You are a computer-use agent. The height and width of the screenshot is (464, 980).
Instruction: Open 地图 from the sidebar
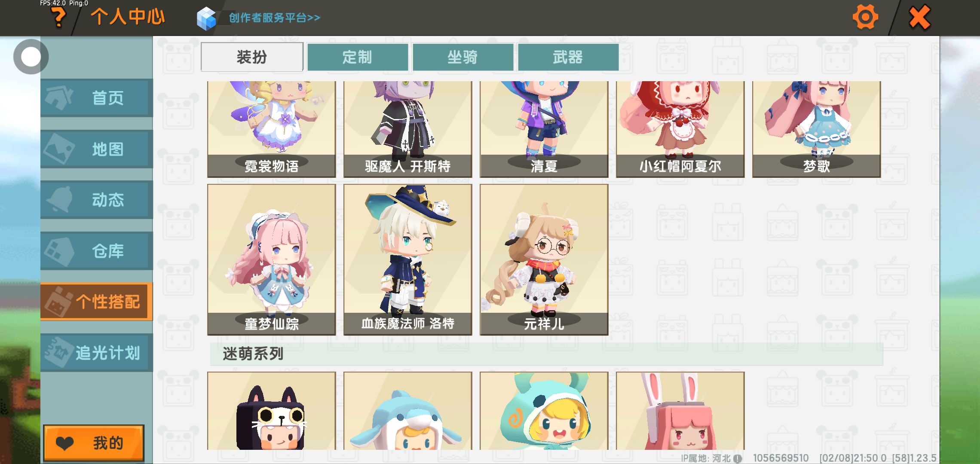[x=97, y=149]
